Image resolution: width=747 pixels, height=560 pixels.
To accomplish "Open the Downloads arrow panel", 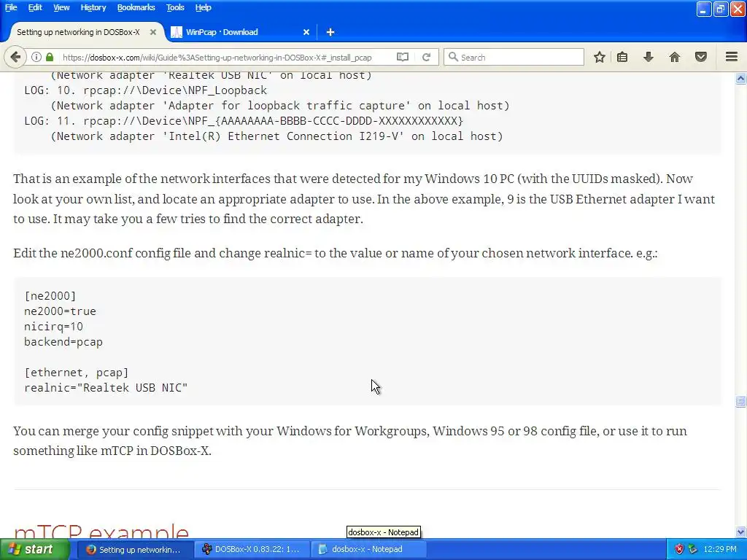I will 649,57.
